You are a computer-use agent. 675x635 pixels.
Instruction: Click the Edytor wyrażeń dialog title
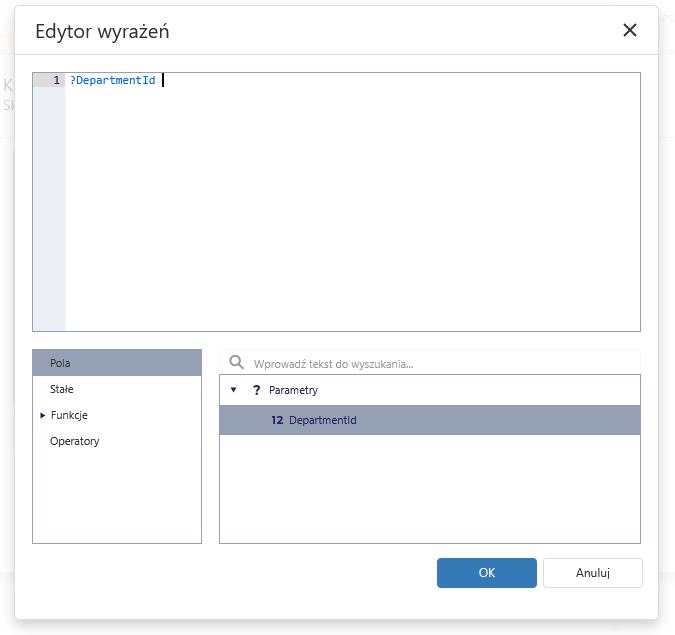click(x=102, y=31)
